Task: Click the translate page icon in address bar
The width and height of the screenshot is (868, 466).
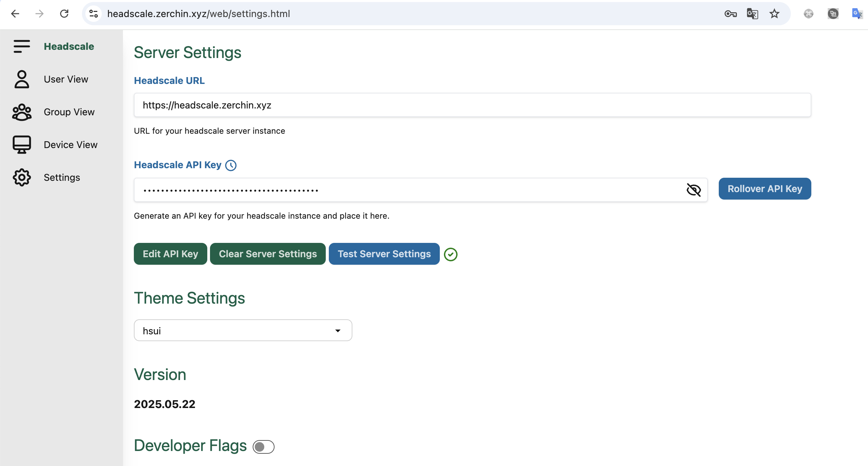Action: (x=753, y=14)
